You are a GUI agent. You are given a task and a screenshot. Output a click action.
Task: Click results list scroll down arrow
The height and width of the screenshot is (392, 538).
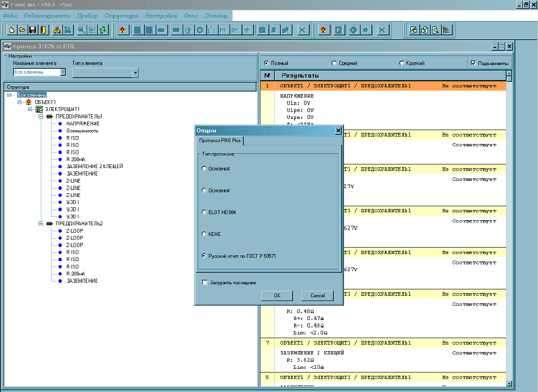509,384
